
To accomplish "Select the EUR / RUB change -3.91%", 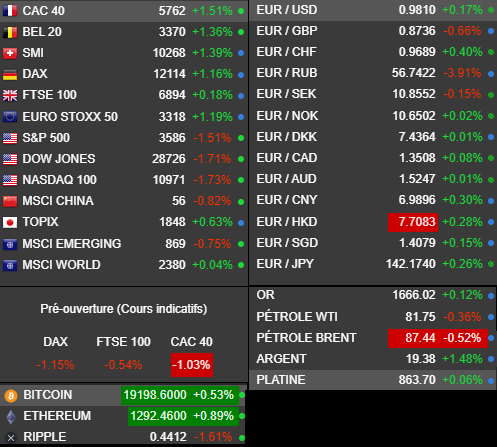I will [462, 73].
